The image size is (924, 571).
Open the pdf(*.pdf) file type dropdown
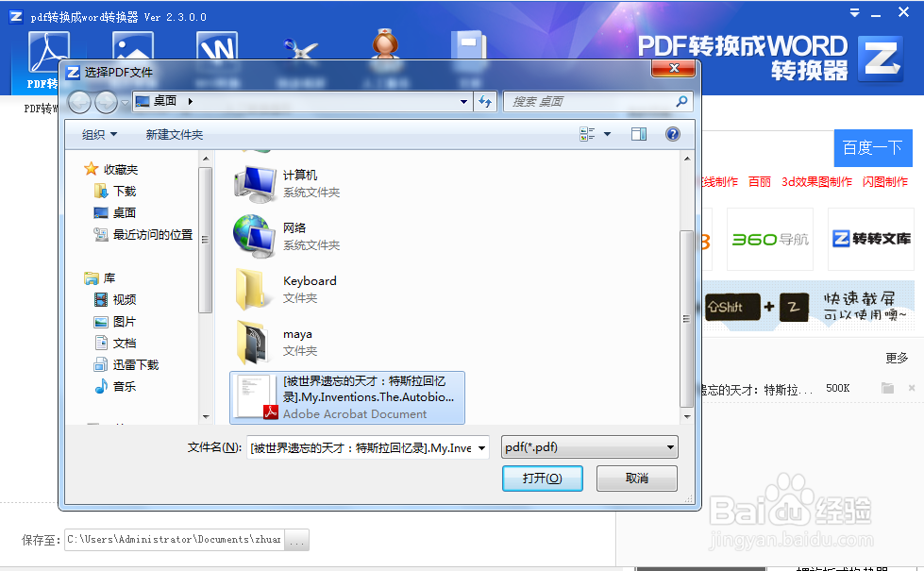[589, 446]
